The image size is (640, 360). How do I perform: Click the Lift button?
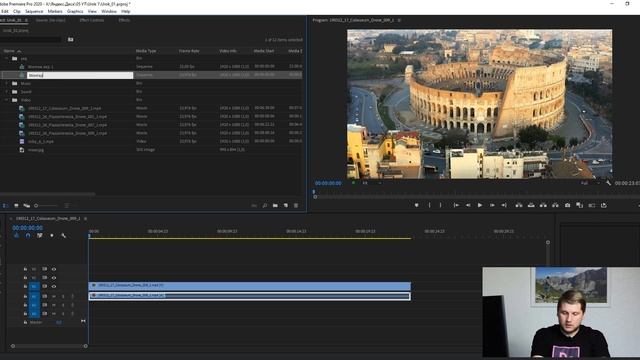tap(519, 205)
